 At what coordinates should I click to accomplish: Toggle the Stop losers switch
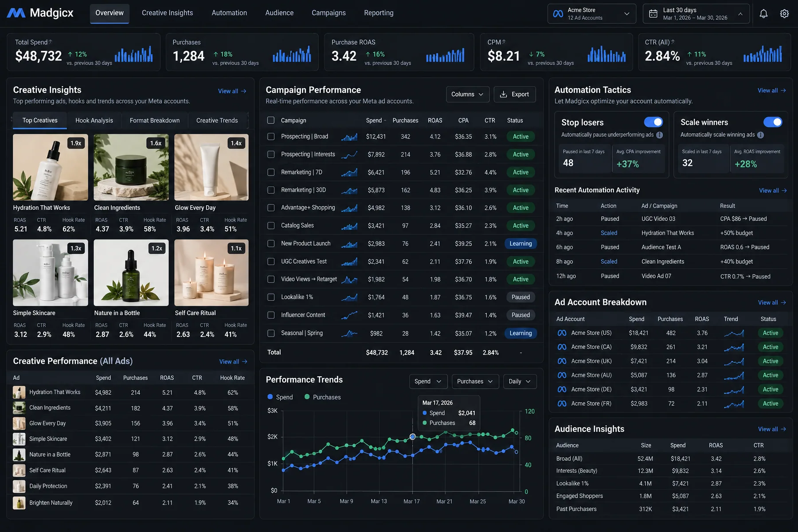tap(653, 122)
